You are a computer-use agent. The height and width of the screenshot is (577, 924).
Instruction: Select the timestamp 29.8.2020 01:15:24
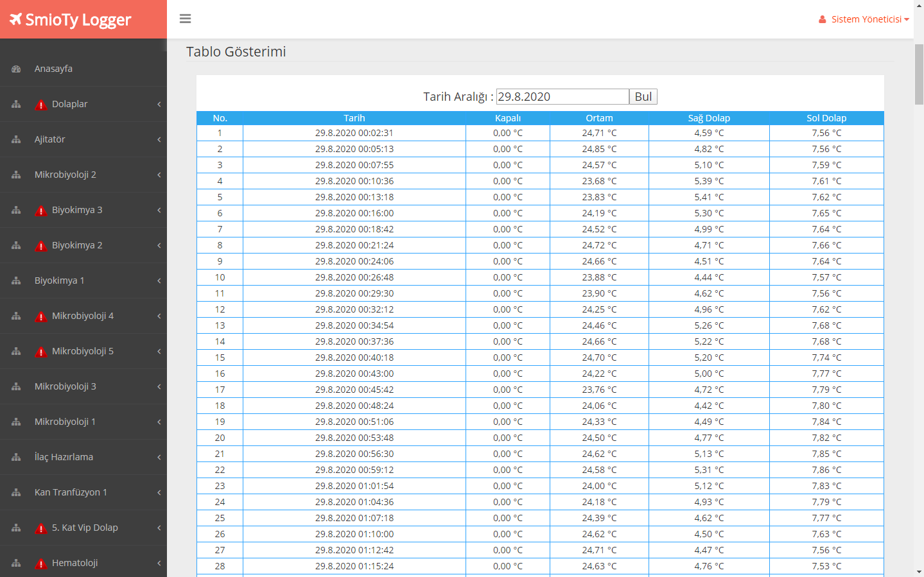pyautogui.click(x=354, y=566)
